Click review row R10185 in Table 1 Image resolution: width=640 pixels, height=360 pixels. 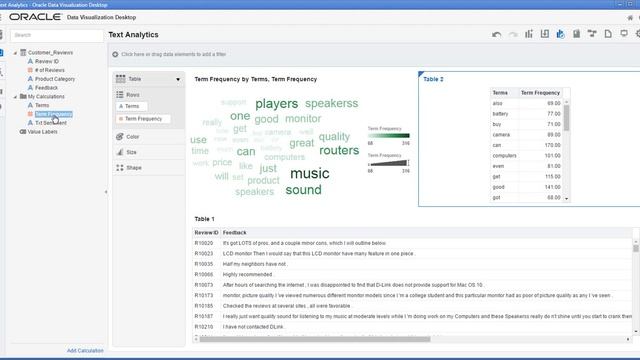point(412,306)
